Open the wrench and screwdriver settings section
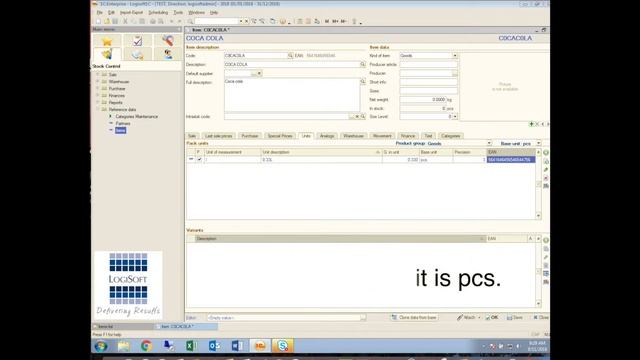Viewport: 640px width, 360px height. pos(168,41)
